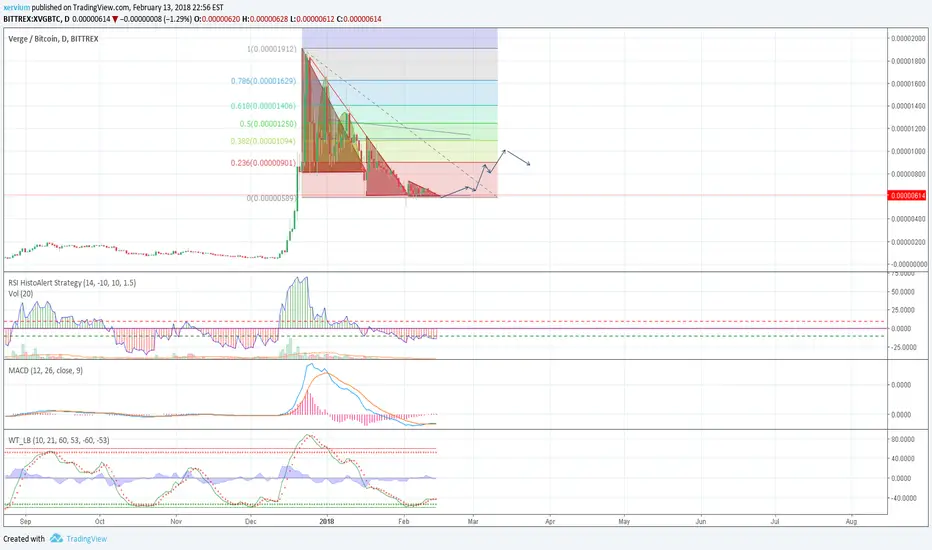Click the 0.00002000 price axis label
The width and height of the screenshot is (932, 550).
click(908, 39)
